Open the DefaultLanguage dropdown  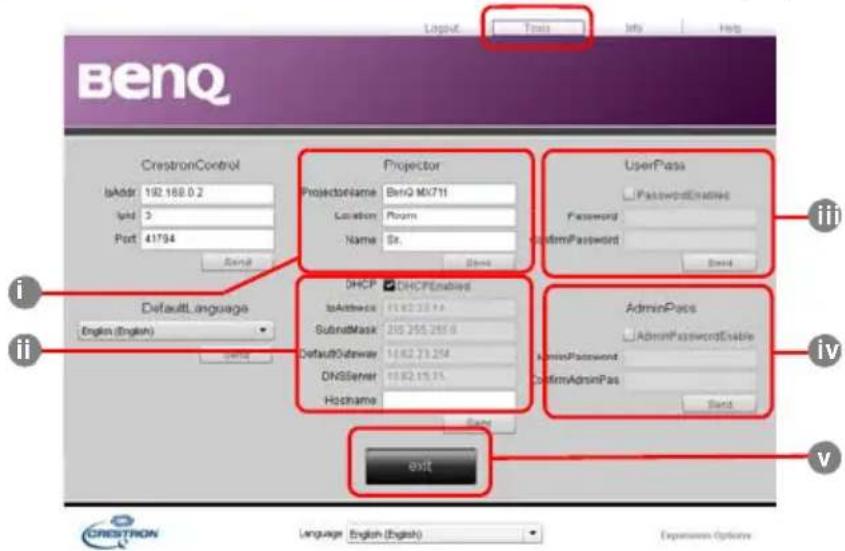point(175,330)
